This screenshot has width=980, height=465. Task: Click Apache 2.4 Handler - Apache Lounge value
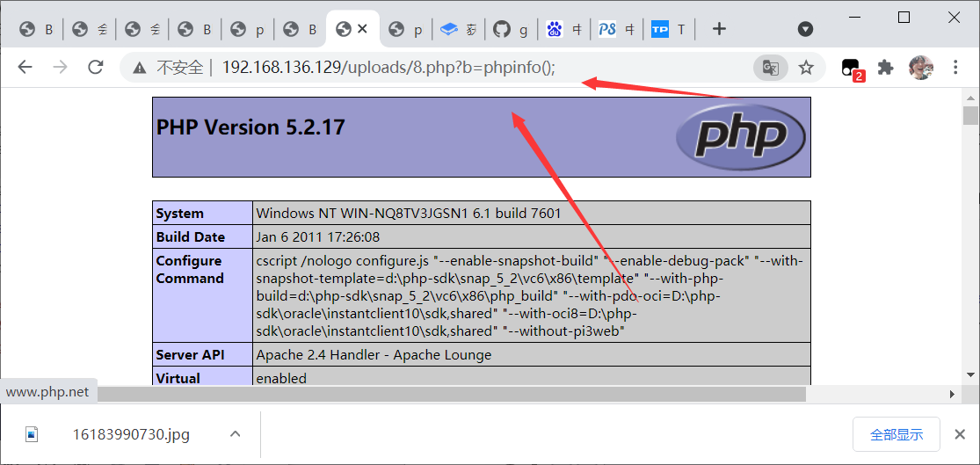point(374,355)
